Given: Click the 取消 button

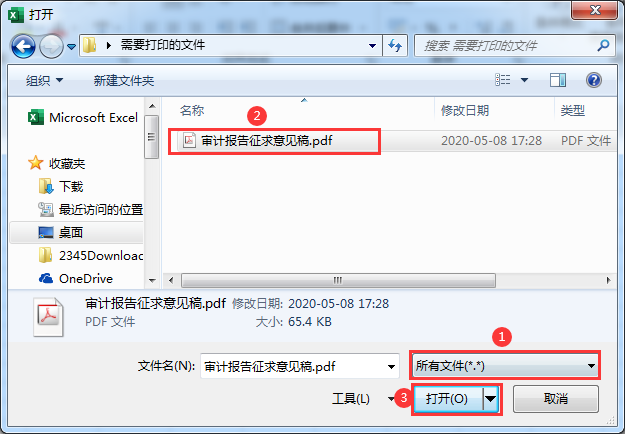Looking at the screenshot, I should [x=556, y=399].
